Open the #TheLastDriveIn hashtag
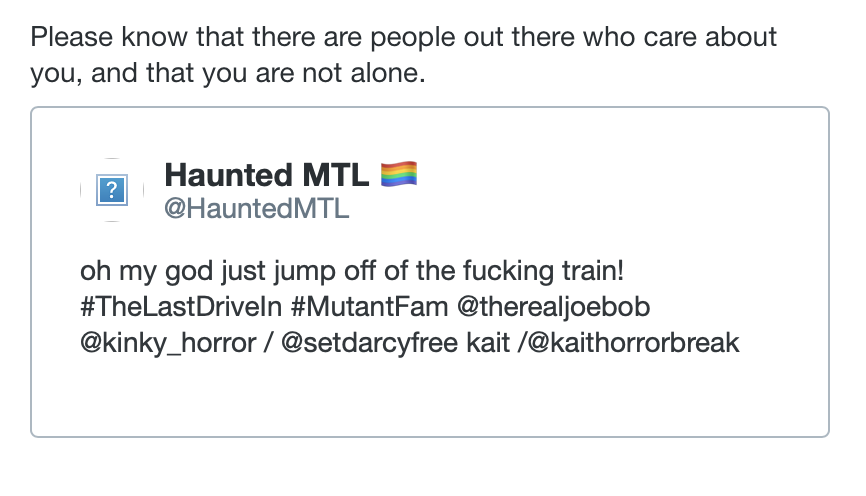Viewport: 866px width, 496px height. (x=181, y=307)
